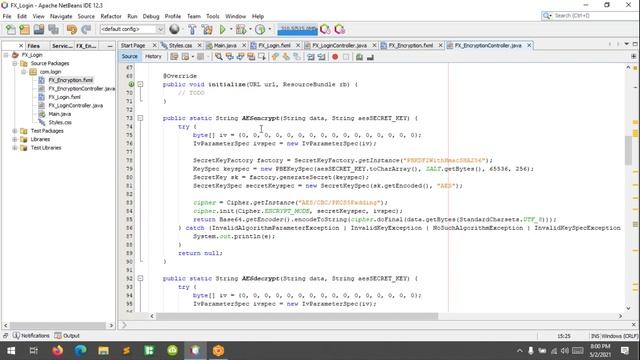Click the Source view button
The width and height of the screenshot is (640, 360).
tap(130, 57)
